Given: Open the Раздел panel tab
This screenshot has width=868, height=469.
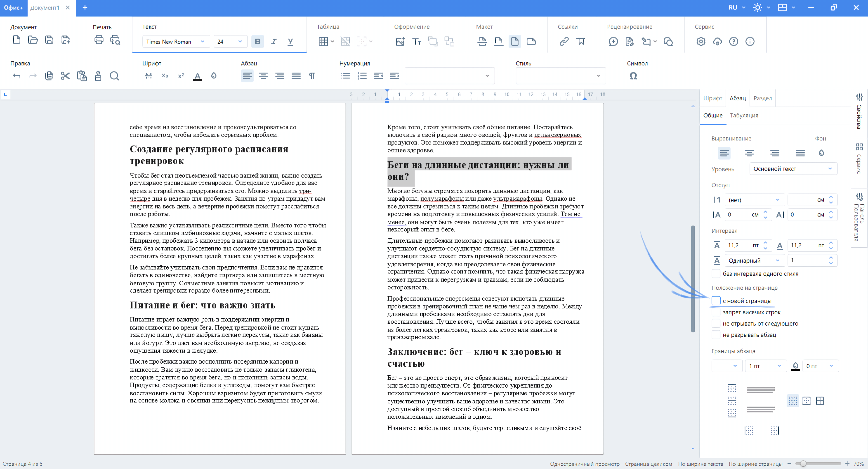Looking at the screenshot, I should [762, 98].
